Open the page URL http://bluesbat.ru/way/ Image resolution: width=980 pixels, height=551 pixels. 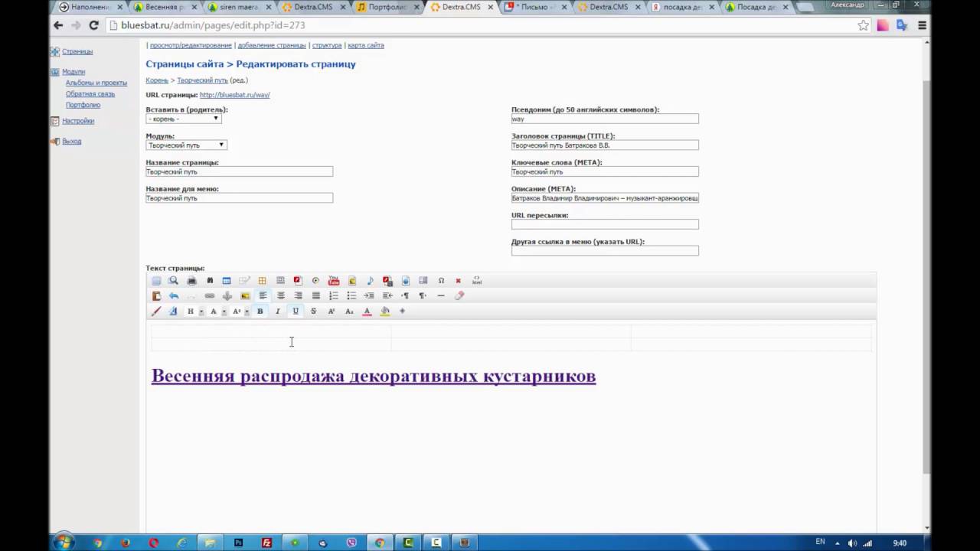(x=234, y=95)
